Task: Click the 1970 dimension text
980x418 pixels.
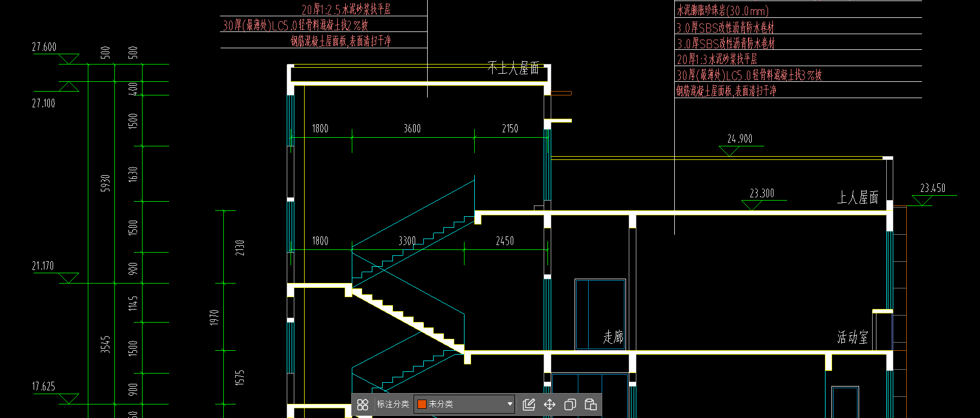Action: (214, 317)
